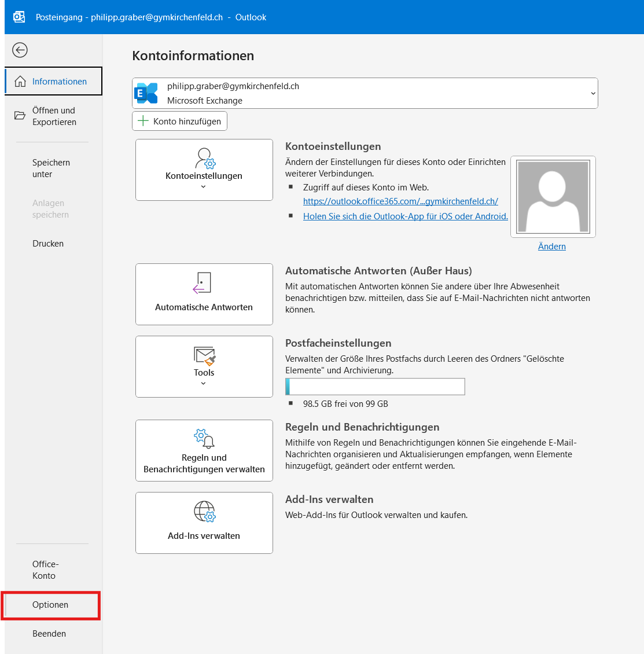Click the mailbox storage usage bar

point(375,387)
